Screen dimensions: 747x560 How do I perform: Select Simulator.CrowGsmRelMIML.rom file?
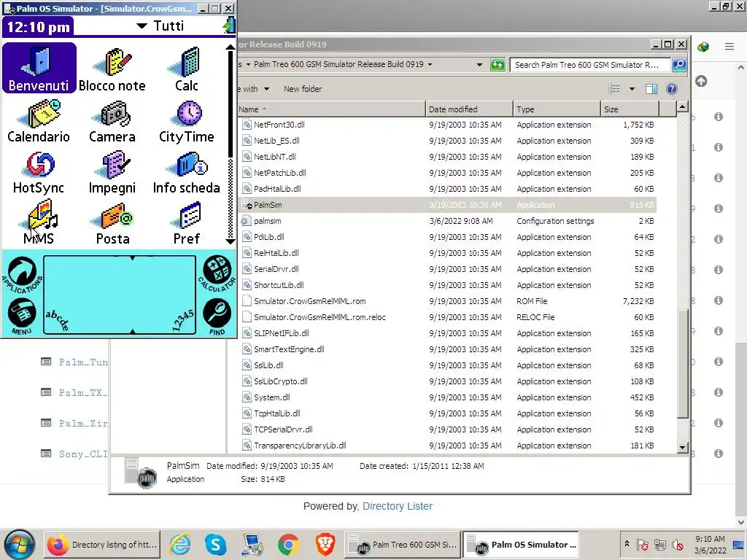(447, 301)
